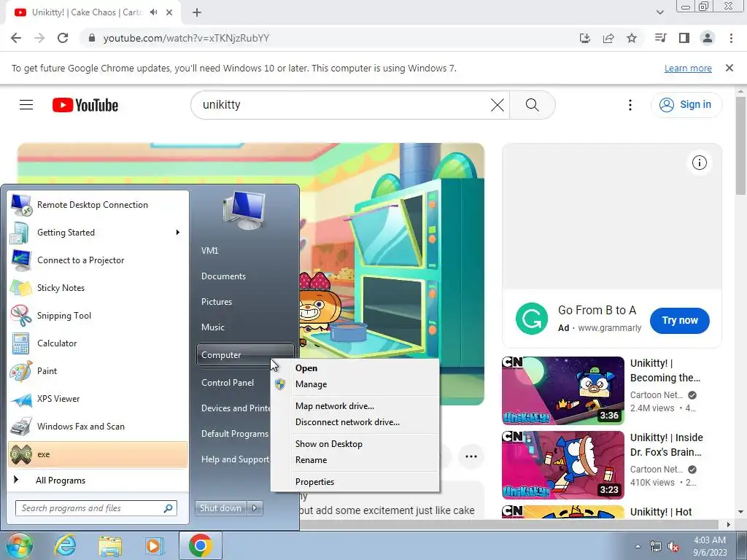
Task: Open Calculator from Start menu
Action: 98,343
